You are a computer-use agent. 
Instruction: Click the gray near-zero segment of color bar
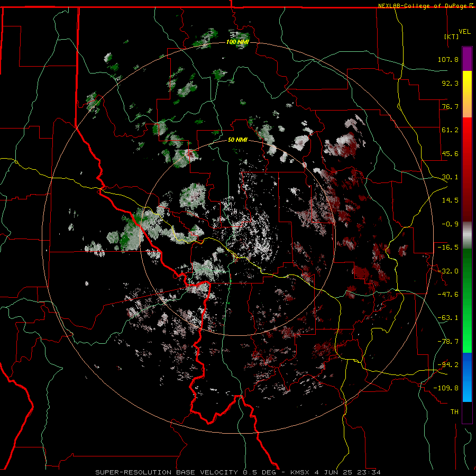click(x=467, y=235)
